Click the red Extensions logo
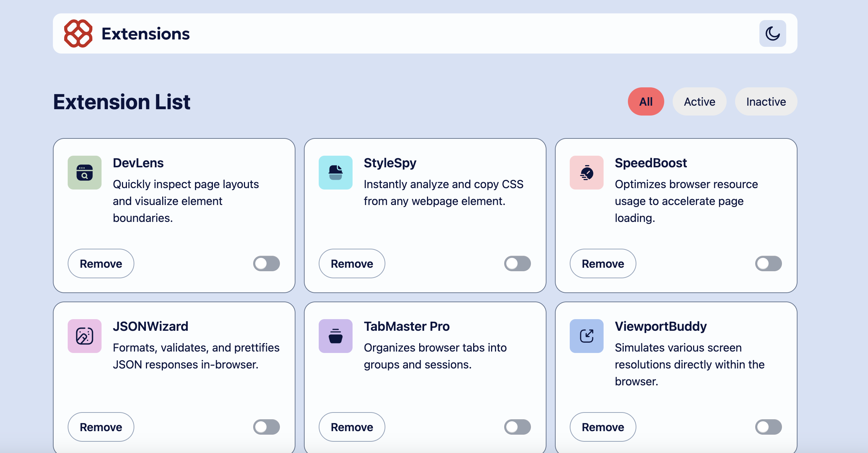Screen dimensions: 868x453 [78, 33]
